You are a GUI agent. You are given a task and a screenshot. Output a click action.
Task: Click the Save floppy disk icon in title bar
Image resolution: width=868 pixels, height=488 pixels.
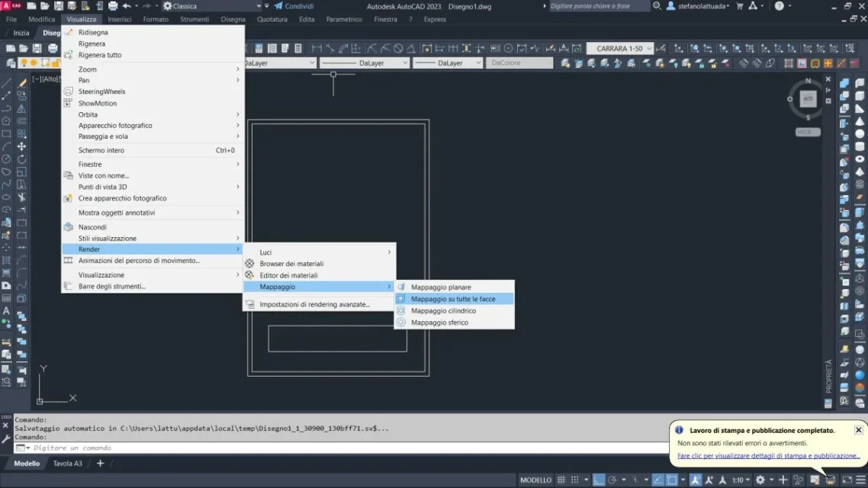(x=57, y=6)
